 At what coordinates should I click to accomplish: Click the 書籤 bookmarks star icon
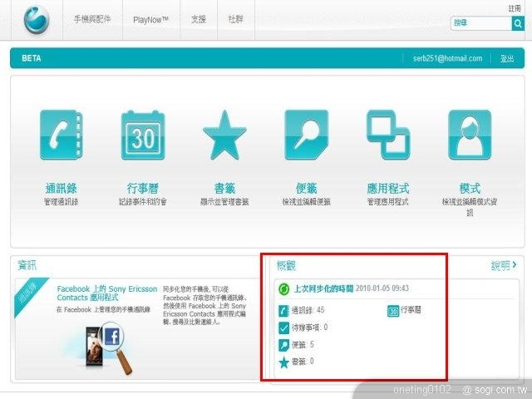224,135
